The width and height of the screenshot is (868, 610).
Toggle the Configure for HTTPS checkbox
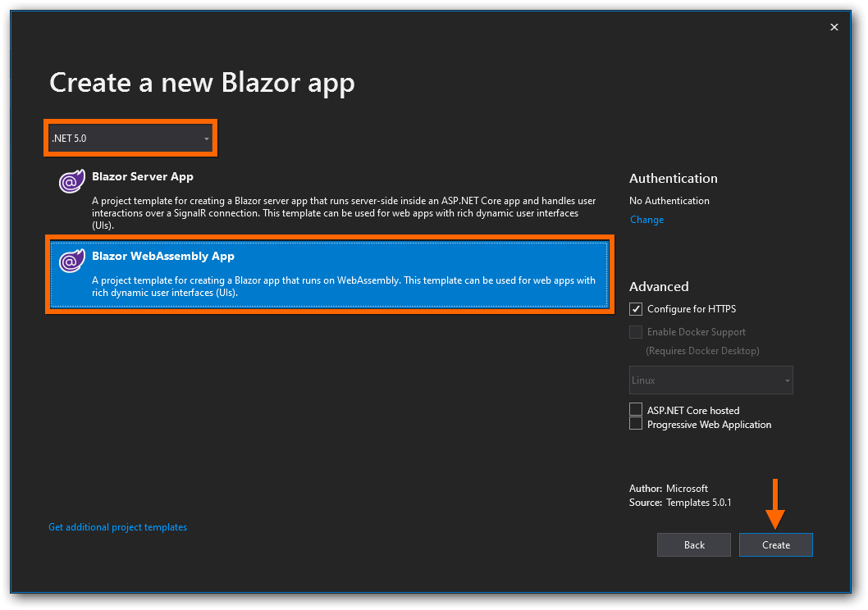tap(636, 309)
